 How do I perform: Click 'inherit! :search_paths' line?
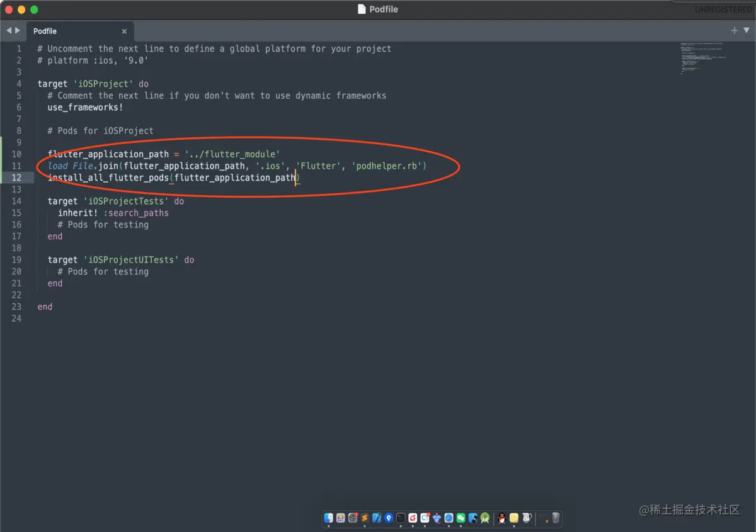(x=113, y=213)
